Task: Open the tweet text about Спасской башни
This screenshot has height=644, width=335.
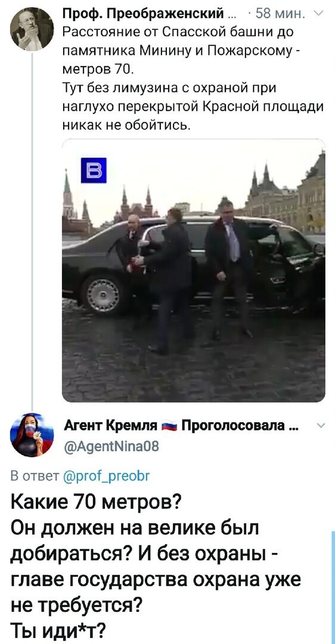Action: (193, 77)
